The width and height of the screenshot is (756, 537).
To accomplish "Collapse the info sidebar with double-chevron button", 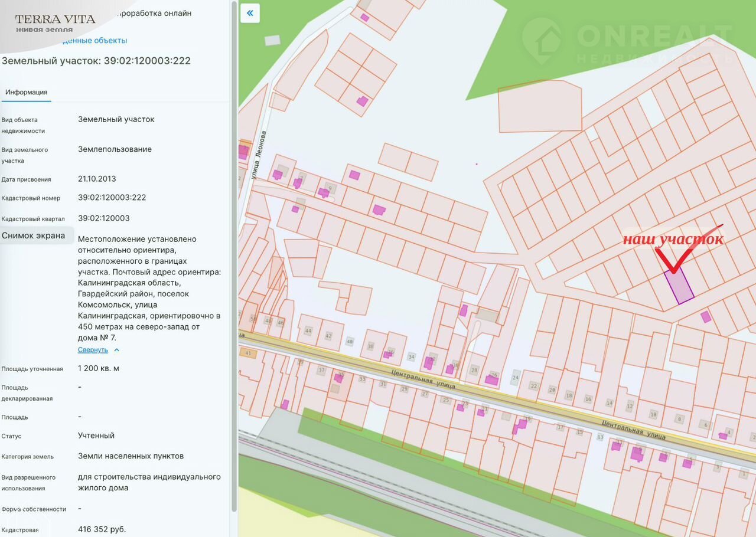I will coord(250,13).
